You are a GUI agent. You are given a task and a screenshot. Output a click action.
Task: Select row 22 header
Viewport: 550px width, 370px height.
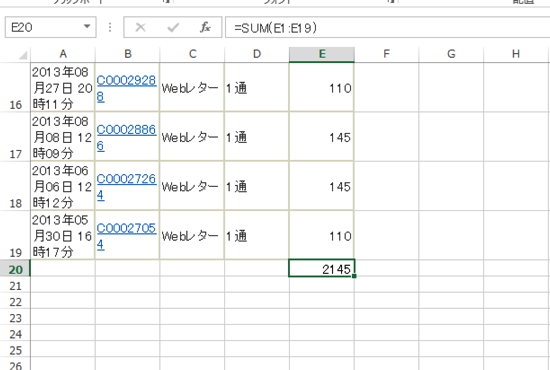(15, 301)
